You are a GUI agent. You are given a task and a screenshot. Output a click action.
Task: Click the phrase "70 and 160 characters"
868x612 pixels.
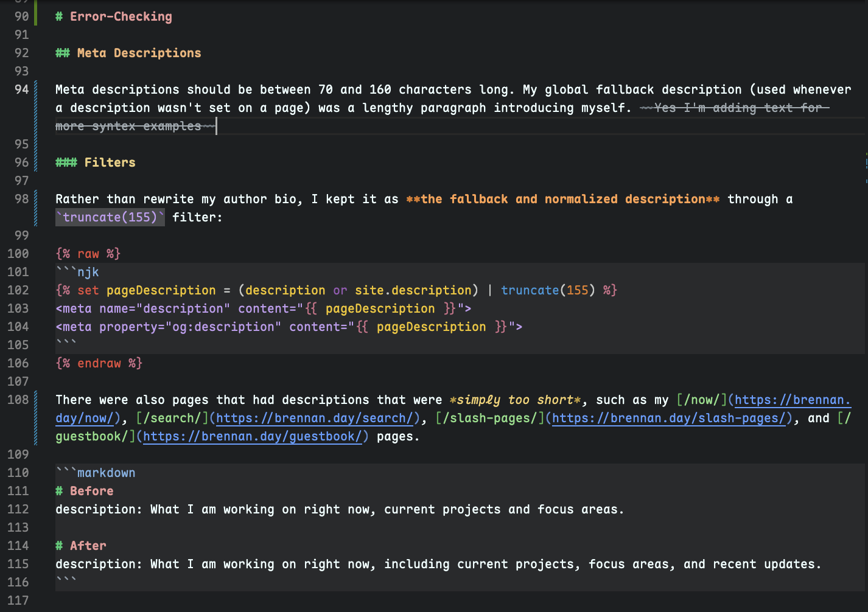pyautogui.click(x=395, y=89)
